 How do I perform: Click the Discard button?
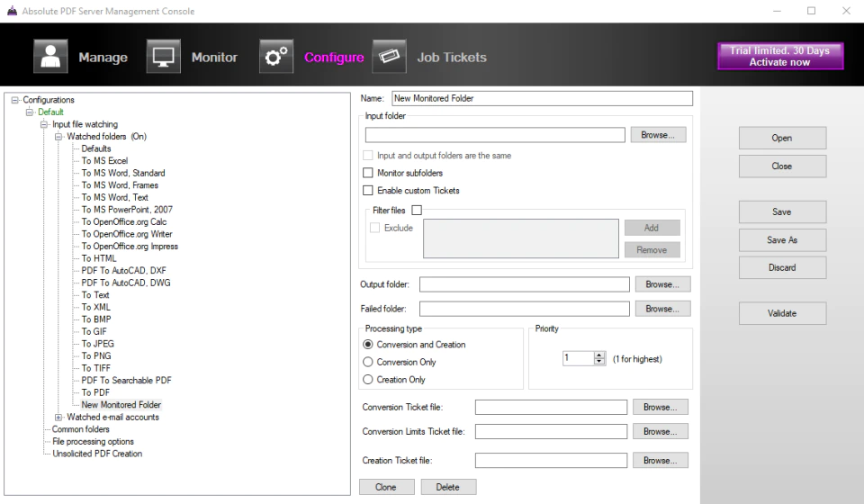782,267
